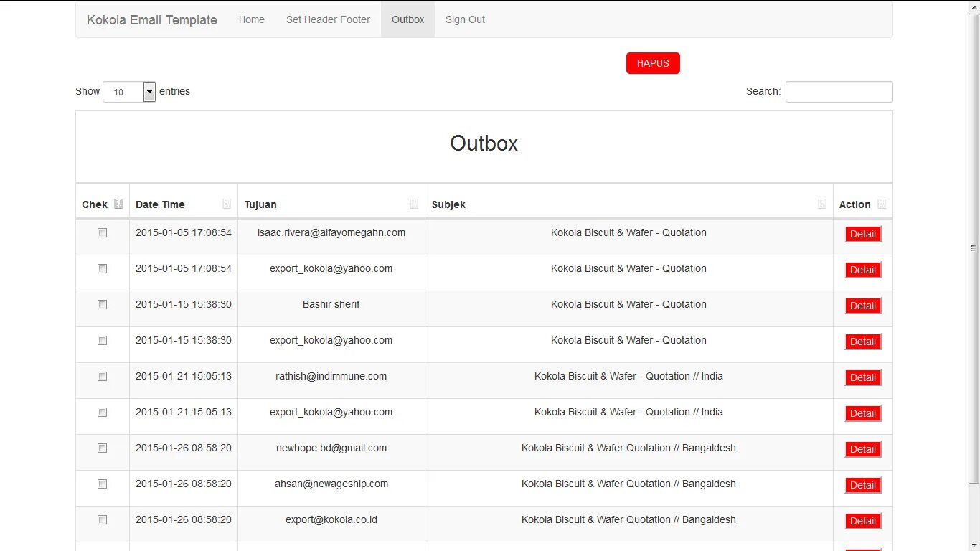Check the export@kokola.co.id row checkbox
Screen dimensions: 980x551
point(102,519)
